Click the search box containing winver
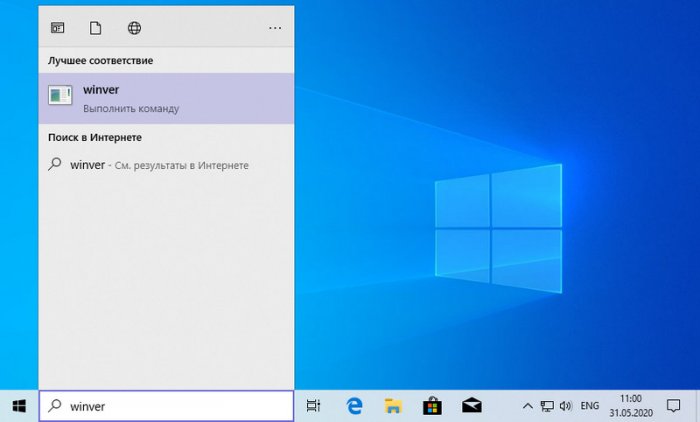Viewport: 700px width, 422px height. [x=166, y=406]
